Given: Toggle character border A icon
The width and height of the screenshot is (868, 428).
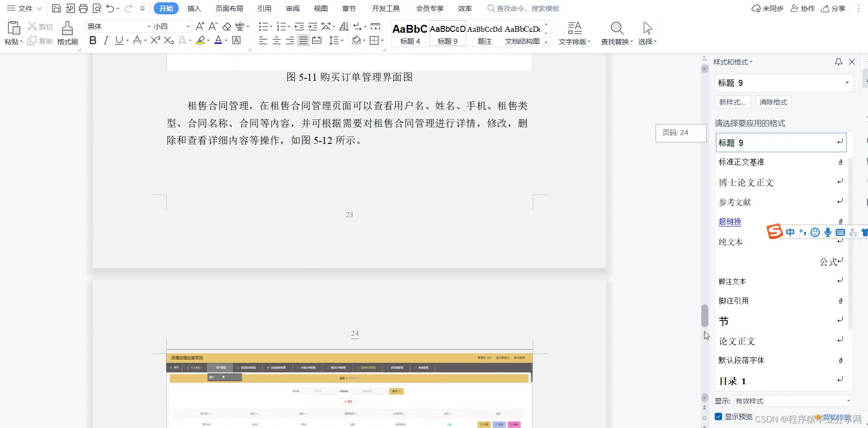Looking at the screenshot, I should 236,41.
